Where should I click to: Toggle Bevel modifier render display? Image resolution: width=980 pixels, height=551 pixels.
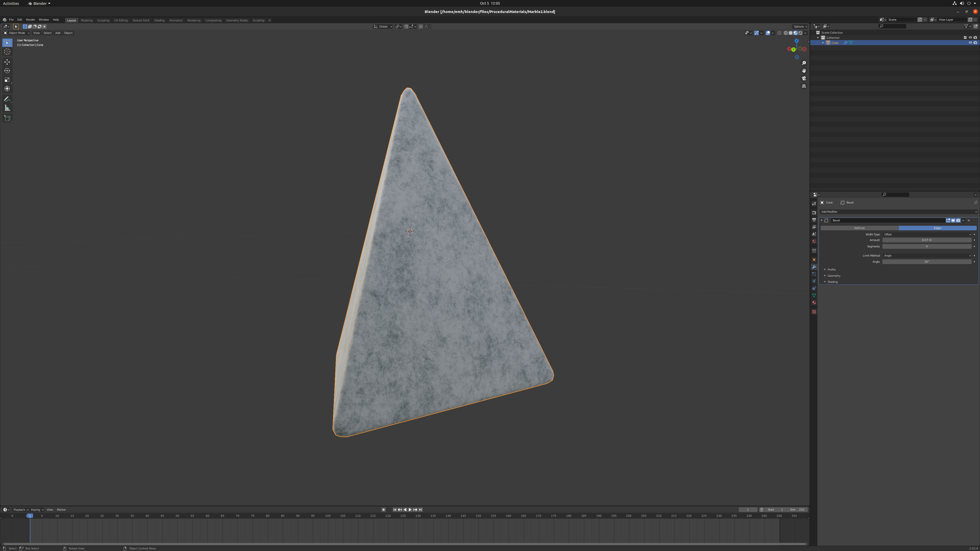click(958, 221)
